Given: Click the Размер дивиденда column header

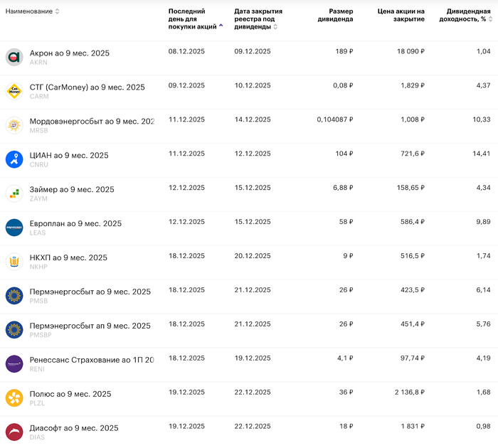Looking at the screenshot, I should [335, 16].
